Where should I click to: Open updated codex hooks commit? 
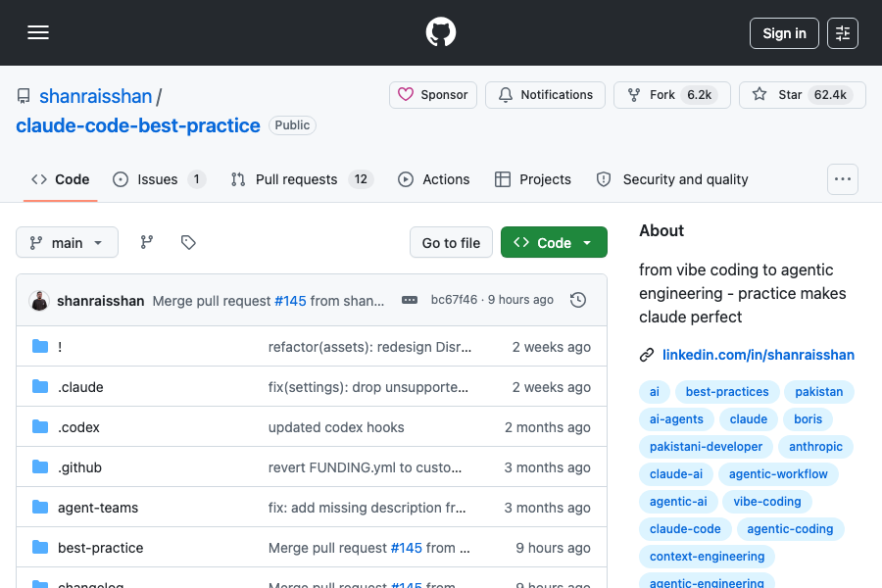click(336, 427)
